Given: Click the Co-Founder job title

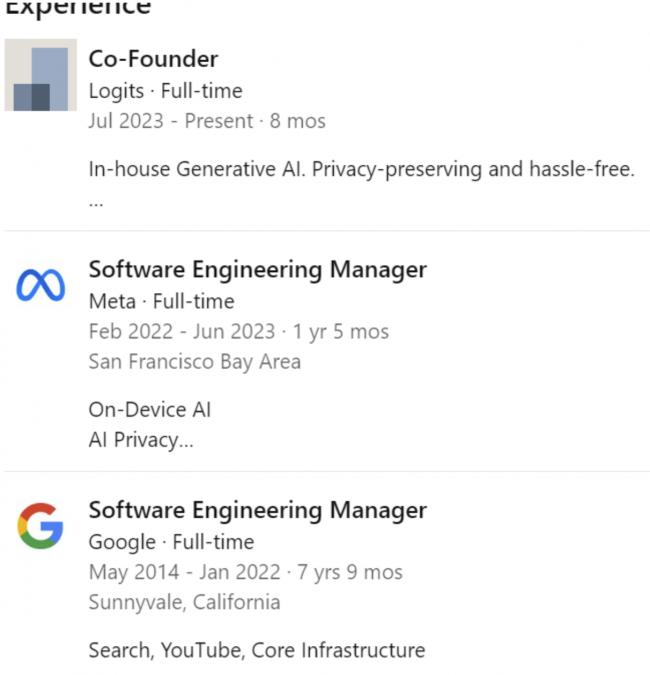Looking at the screenshot, I should (153, 59).
